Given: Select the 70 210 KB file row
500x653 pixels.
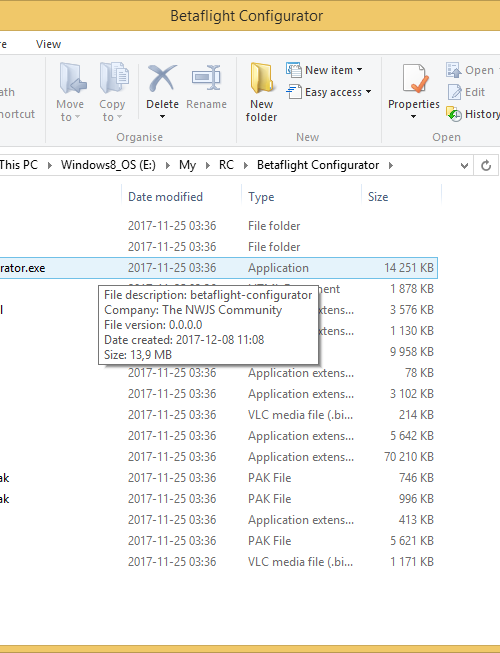Looking at the screenshot, I should (219, 457).
